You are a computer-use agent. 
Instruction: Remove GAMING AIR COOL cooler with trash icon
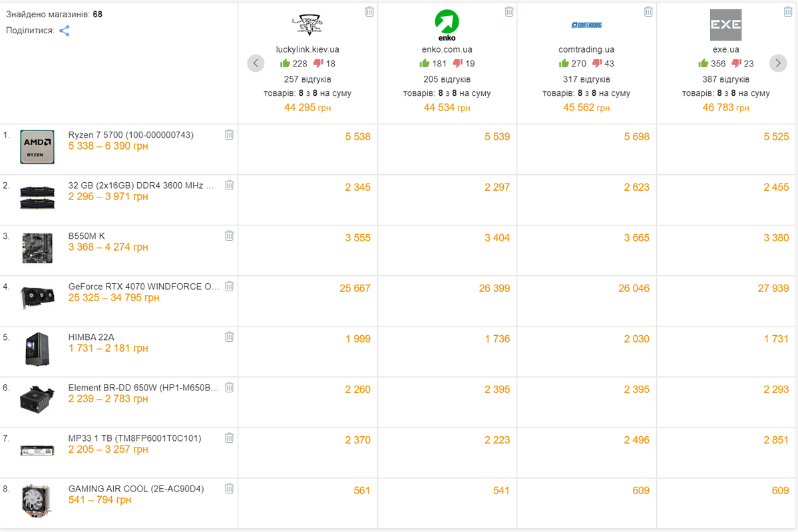(230, 488)
